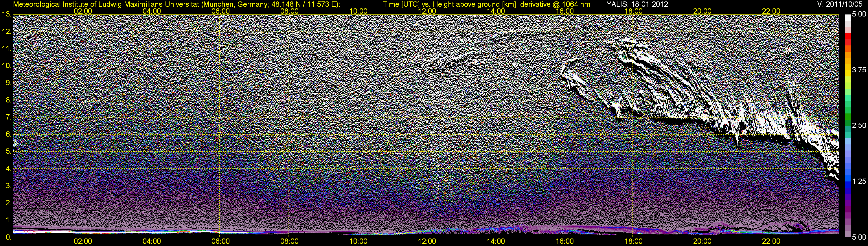Click the 10 km height axis label
This screenshot has height=246, width=868.
click(6, 66)
